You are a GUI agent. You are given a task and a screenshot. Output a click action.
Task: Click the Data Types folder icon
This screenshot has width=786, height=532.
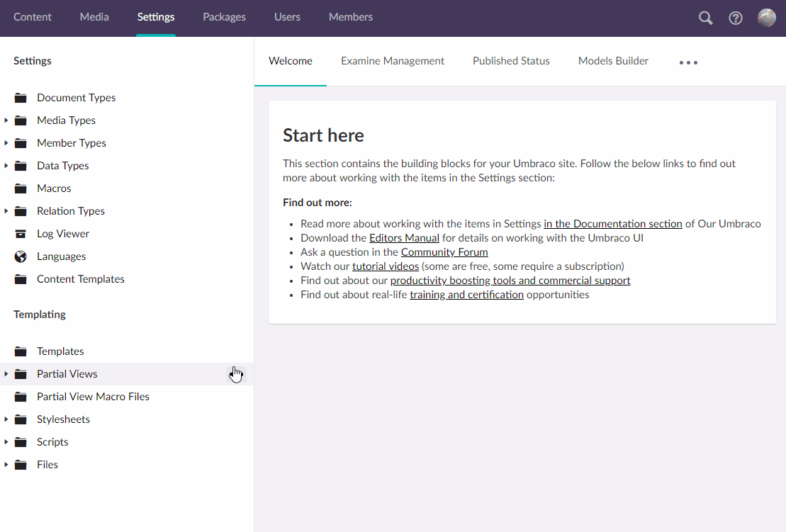(21, 166)
